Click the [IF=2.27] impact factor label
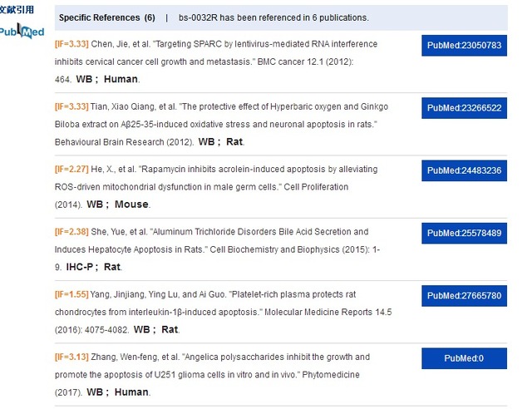The height and width of the screenshot is (409, 532). pyautogui.click(x=71, y=170)
